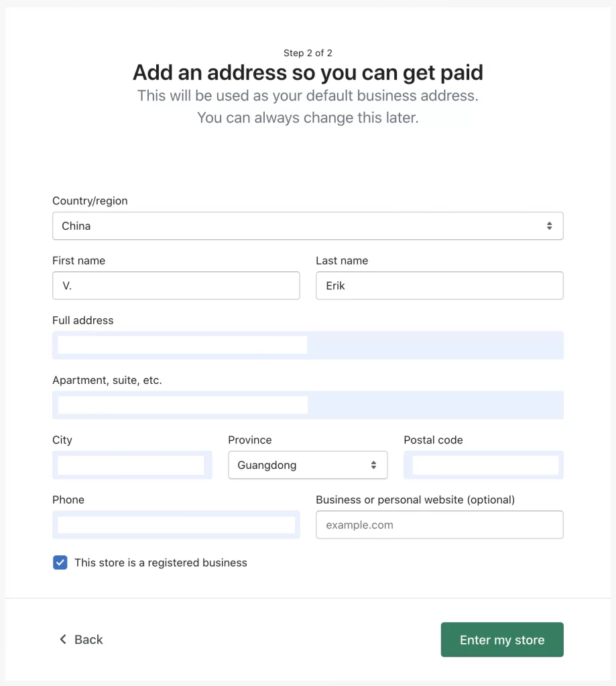
Task: Click the Step 2 of 2 text
Action: 308,53
